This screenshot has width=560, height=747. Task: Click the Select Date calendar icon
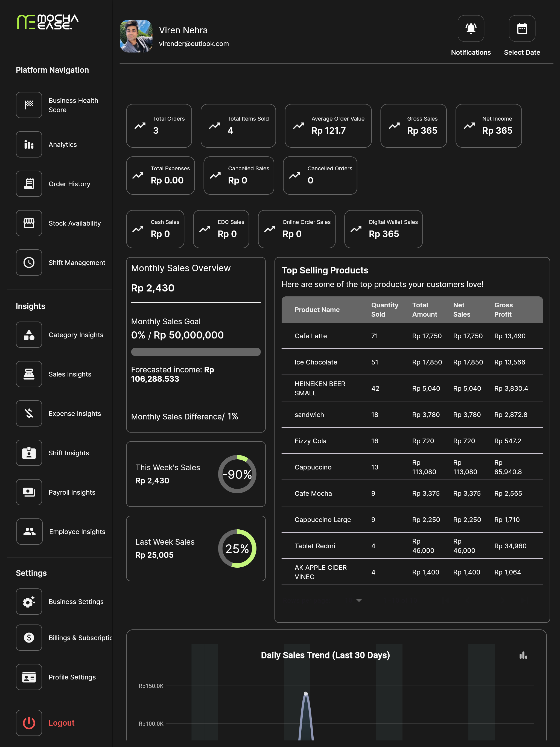click(x=522, y=28)
